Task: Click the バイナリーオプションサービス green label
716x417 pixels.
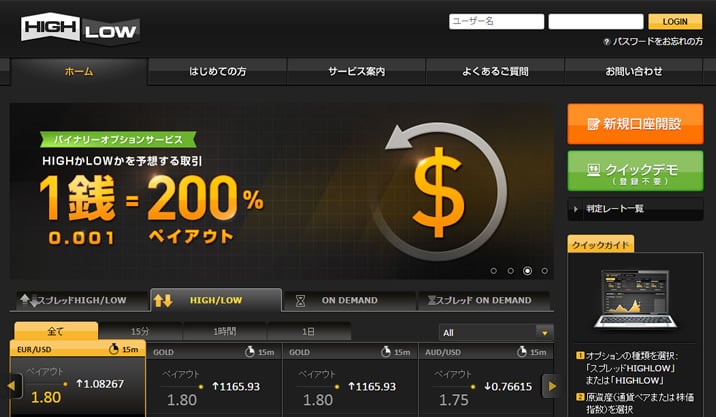Action: (x=118, y=140)
